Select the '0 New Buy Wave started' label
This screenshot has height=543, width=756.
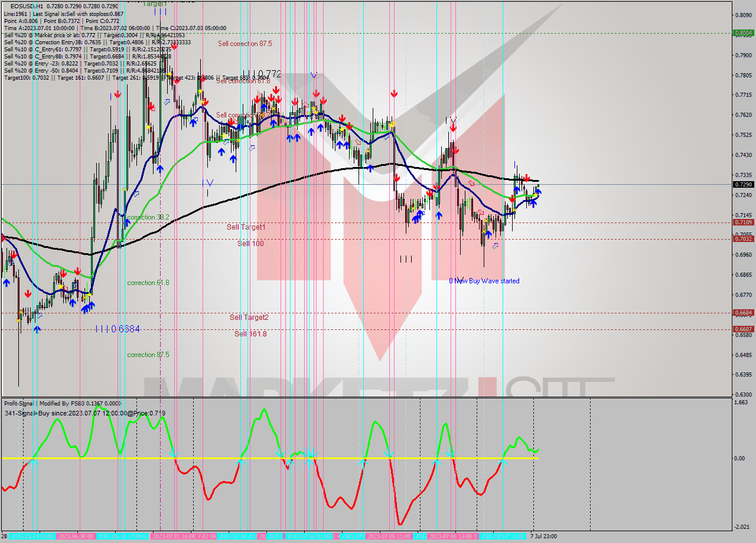coord(484,281)
